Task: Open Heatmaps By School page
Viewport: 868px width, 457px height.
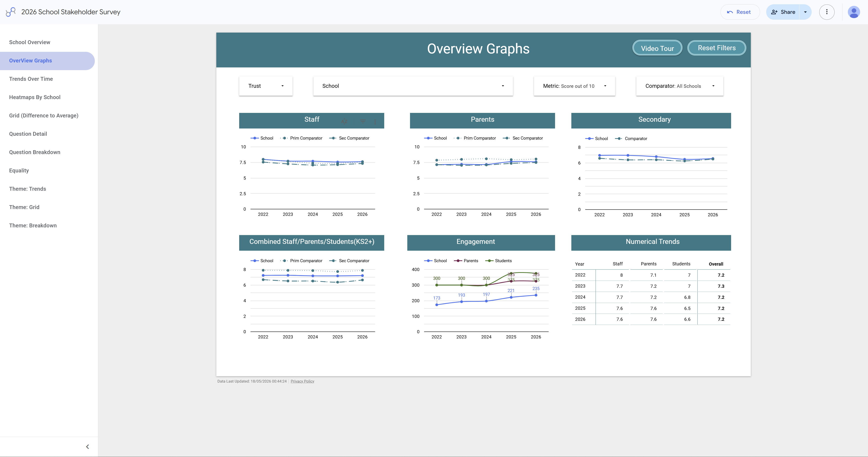Action: click(47, 97)
